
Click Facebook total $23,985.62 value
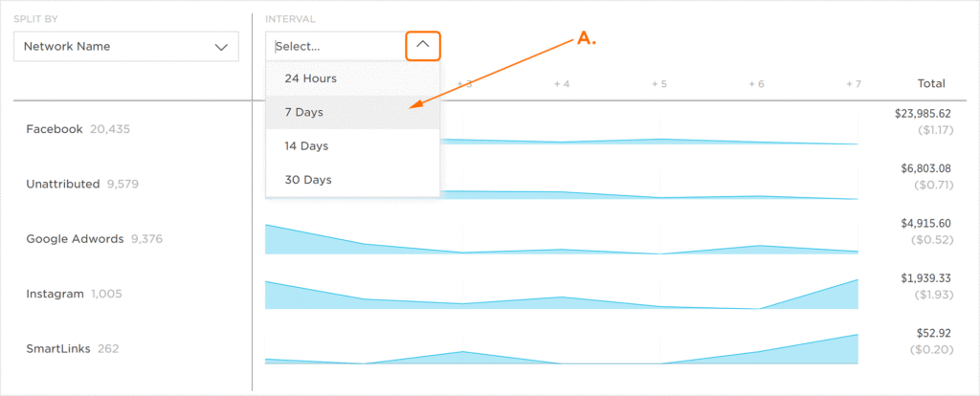[923, 114]
